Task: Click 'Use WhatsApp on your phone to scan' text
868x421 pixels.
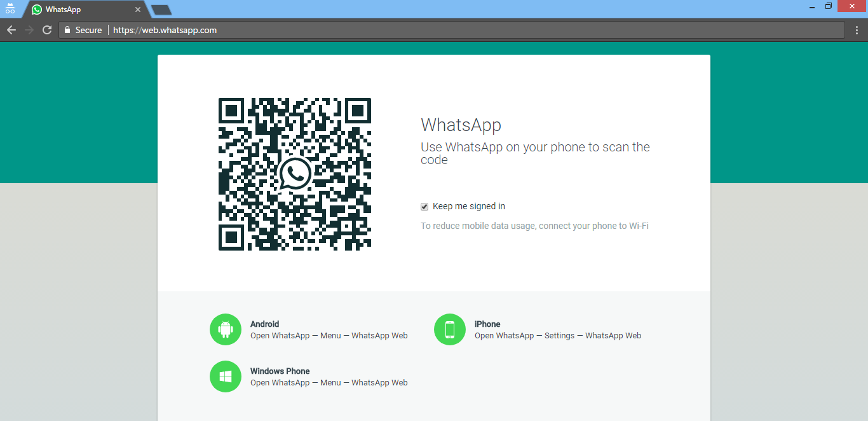Action: [535, 153]
